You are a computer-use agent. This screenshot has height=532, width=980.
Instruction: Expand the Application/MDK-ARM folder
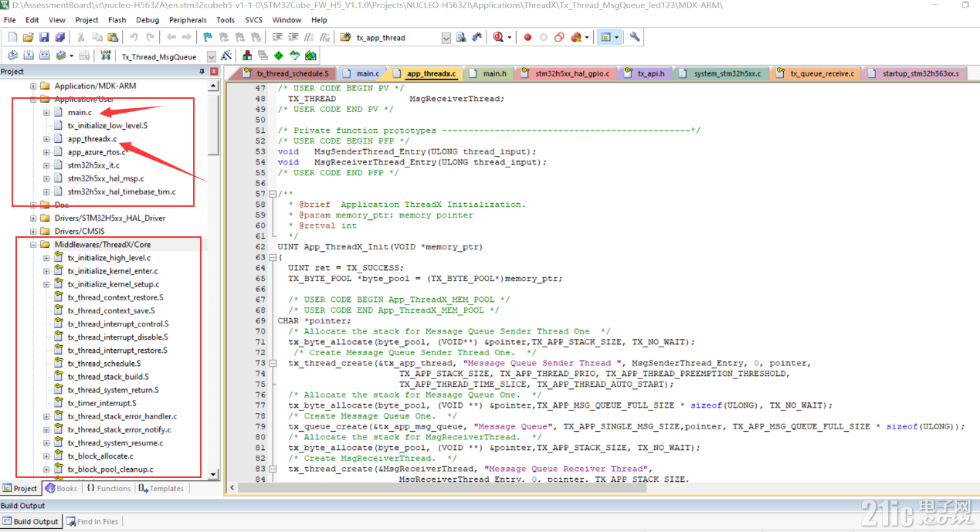(33, 86)
